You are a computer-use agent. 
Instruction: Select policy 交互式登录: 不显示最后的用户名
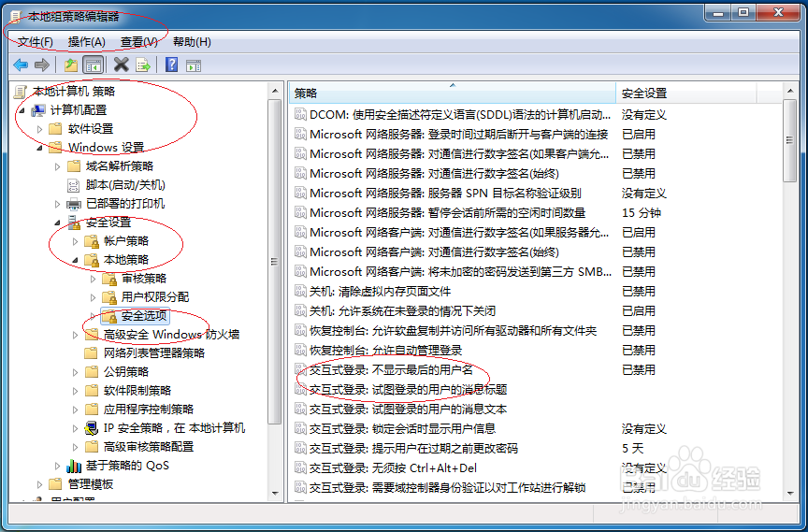click(x=391, y=369)
